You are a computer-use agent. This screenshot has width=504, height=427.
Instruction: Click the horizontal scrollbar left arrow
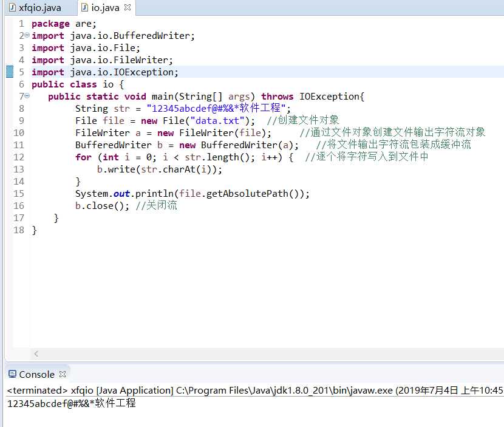point(36,354)
